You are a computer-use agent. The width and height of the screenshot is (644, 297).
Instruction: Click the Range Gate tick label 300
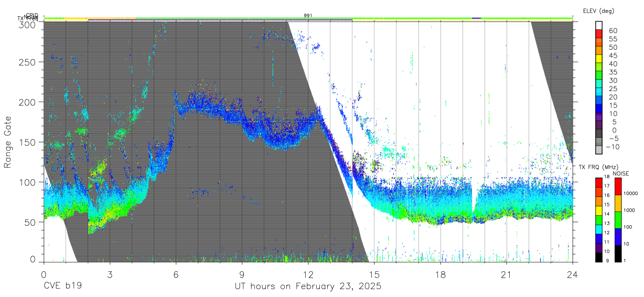point(27,25)
